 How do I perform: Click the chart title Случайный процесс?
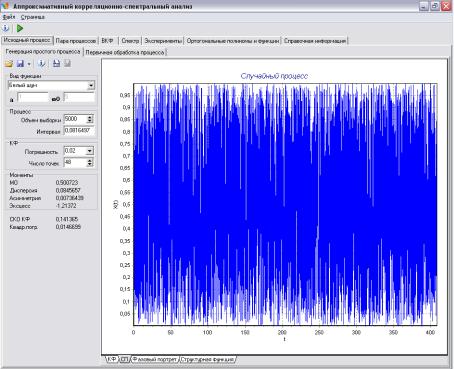(x=274, y=76)
